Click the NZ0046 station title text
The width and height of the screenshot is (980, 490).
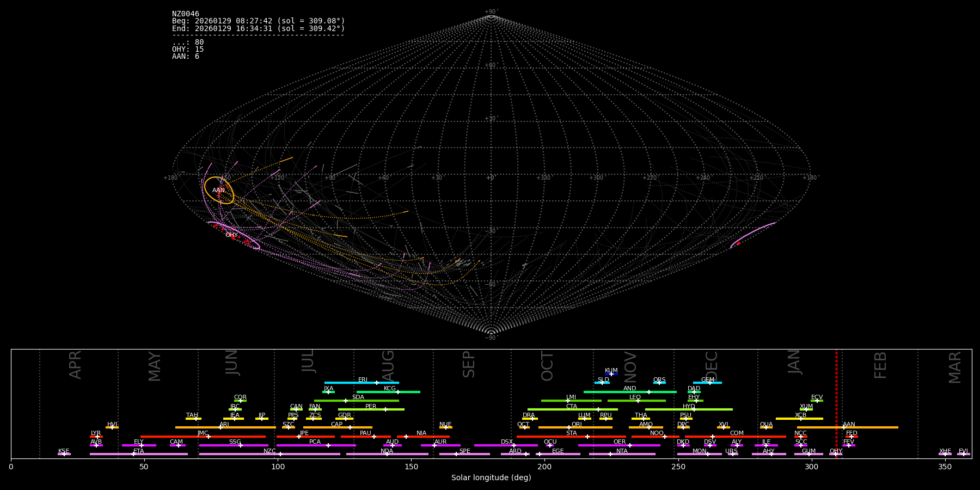[x=186, y=14]
